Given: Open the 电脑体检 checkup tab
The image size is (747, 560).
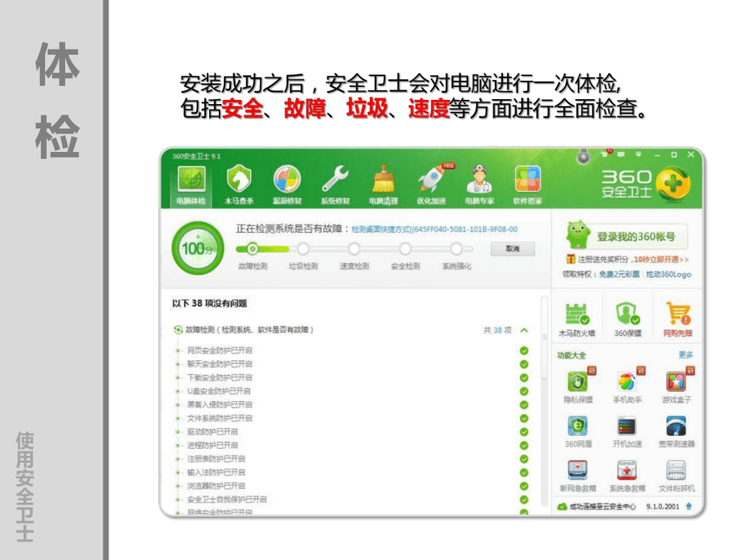Looking at the screenshot, I should point(191,186).
